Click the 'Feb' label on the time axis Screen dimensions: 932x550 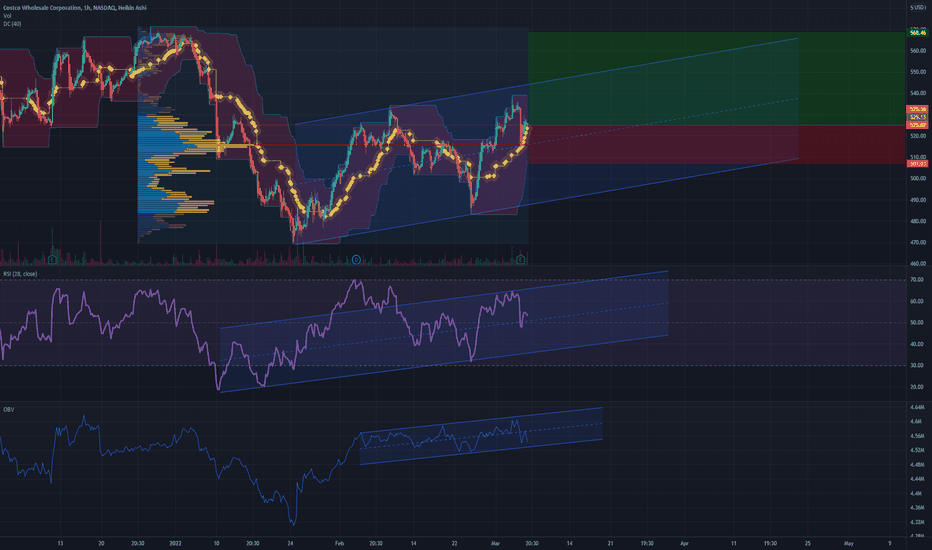pos(339,543)
